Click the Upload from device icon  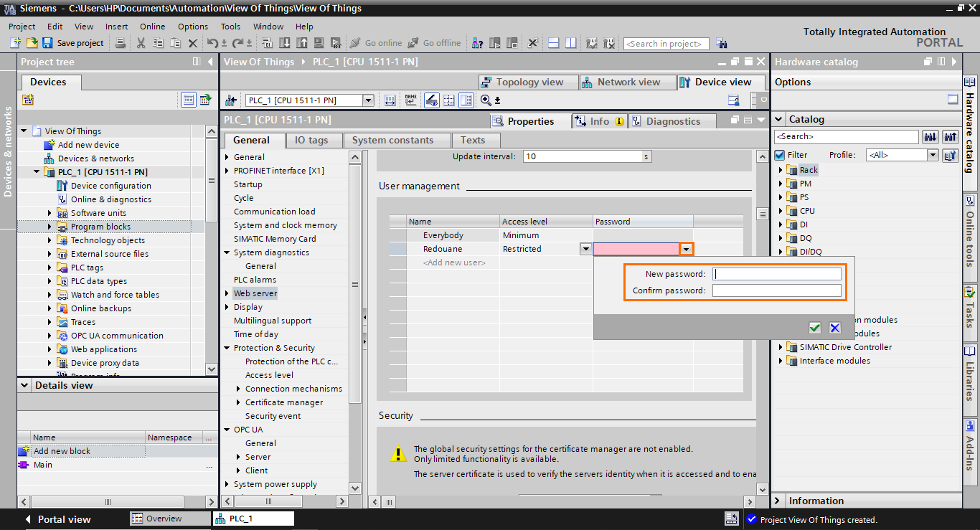pyautogui.click(x=301, y=43)
